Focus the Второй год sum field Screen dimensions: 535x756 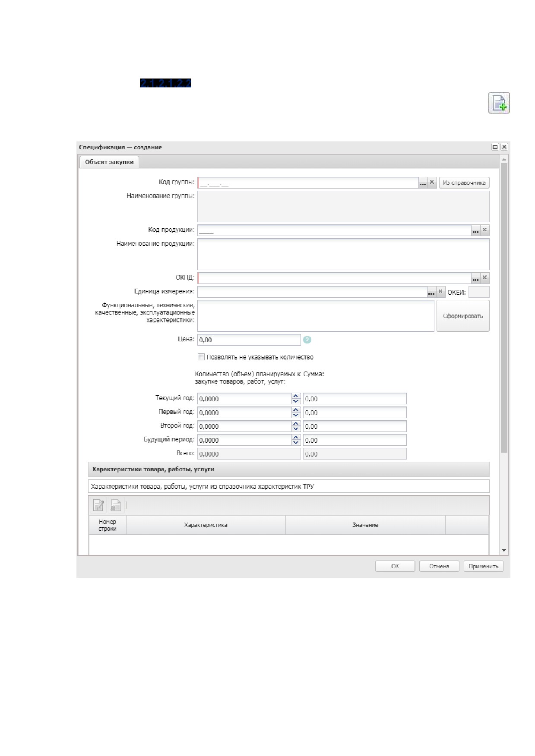[x=355, y=426]
